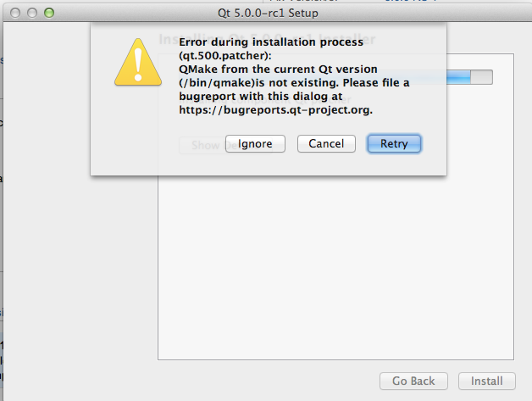
Task: Click the bugreports.qt-project.org URL text
Action: (276, 110)
